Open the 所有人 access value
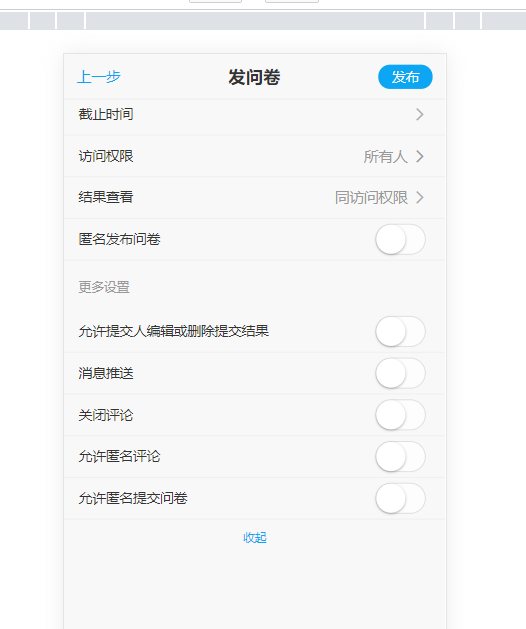This screenshot has width=526, height=629. click(x=386, y=156)
